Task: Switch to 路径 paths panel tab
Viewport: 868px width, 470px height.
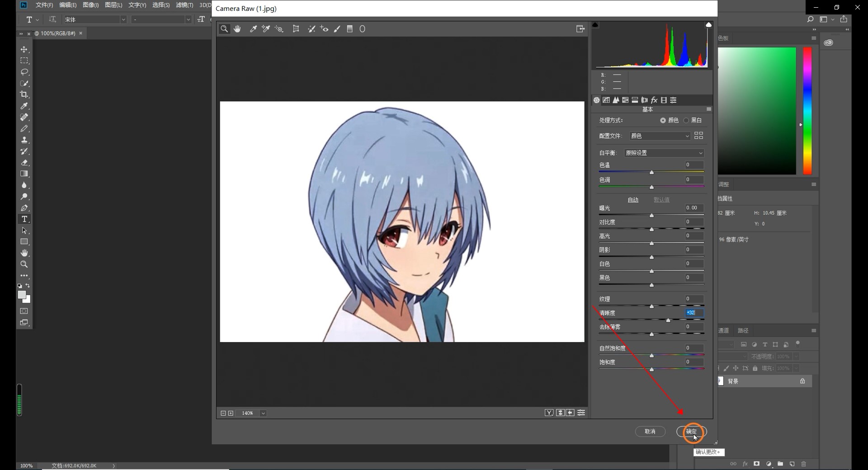Action: 743,330
